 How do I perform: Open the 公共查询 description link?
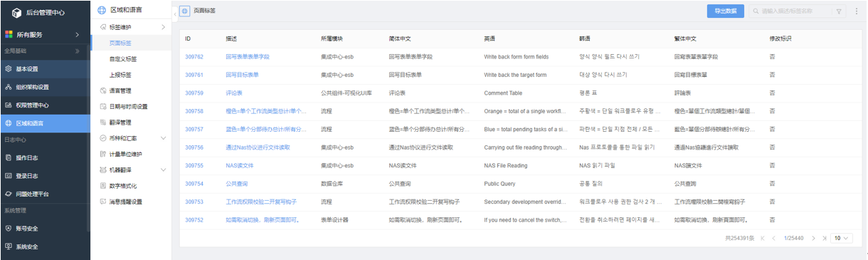pos(236,183)
